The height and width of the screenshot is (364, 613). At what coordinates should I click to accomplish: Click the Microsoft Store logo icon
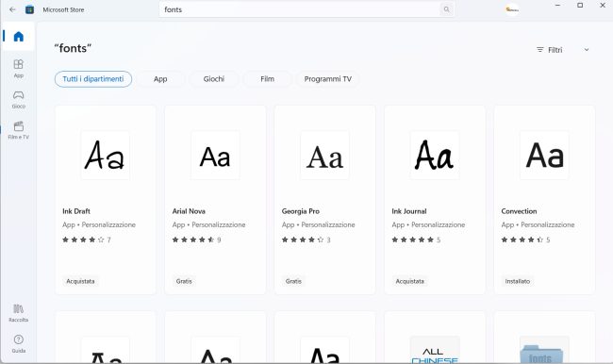[x=30, y=9]
